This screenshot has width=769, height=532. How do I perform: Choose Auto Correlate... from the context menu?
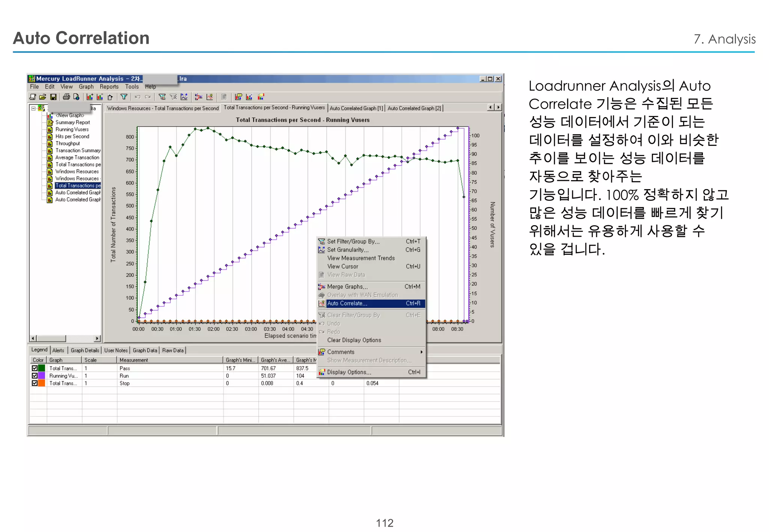[371, 303]
